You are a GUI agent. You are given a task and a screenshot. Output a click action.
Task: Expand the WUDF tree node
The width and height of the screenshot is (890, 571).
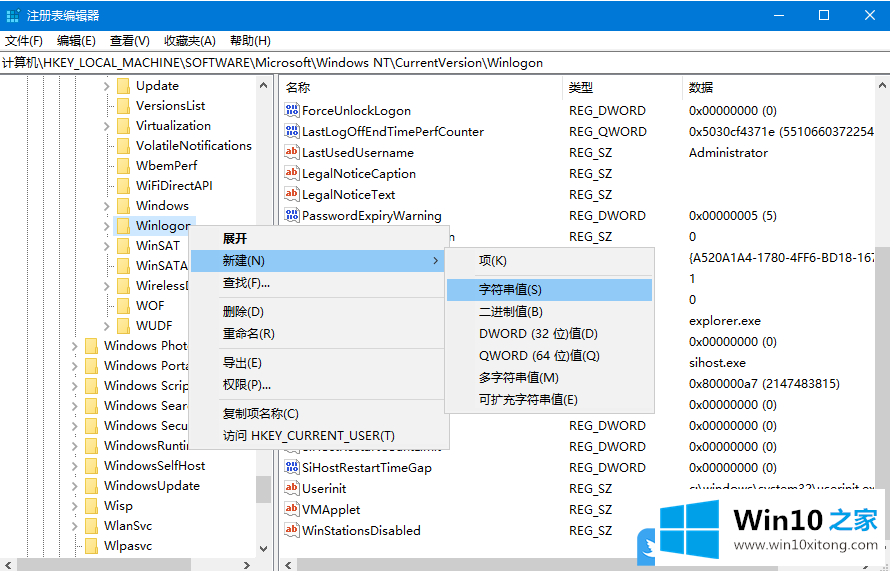click(x=106, y=326)
